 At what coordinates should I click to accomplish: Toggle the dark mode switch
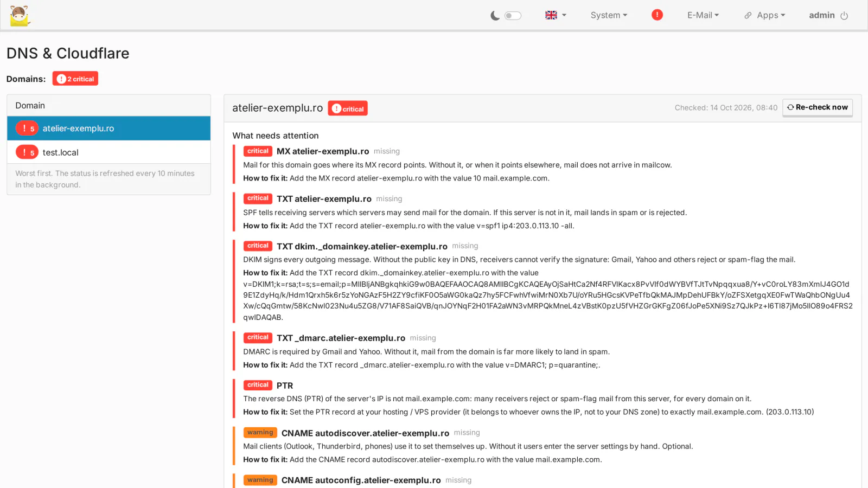click(513, 16)
